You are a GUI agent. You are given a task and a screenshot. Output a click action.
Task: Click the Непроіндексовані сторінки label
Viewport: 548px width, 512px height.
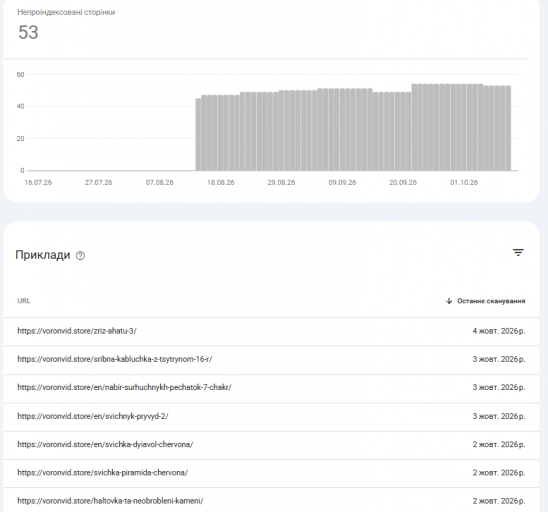point(66,12)
